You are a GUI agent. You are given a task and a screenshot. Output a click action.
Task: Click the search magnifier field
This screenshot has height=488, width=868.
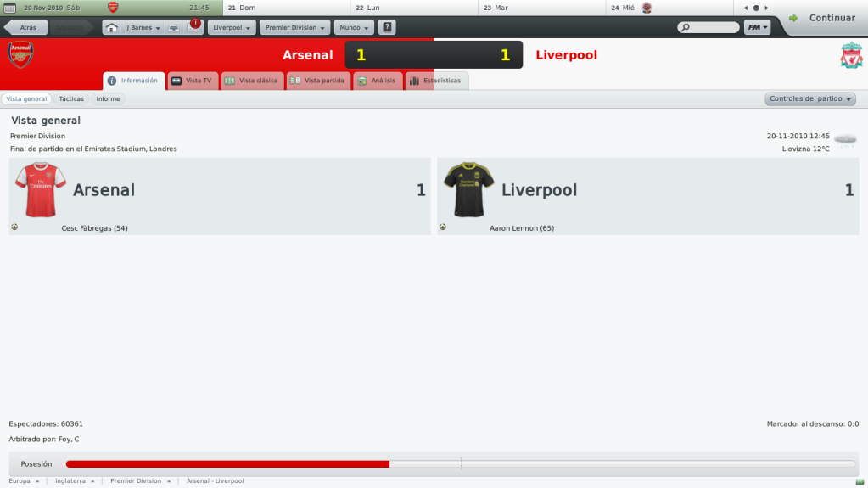[x=708, y=27]
